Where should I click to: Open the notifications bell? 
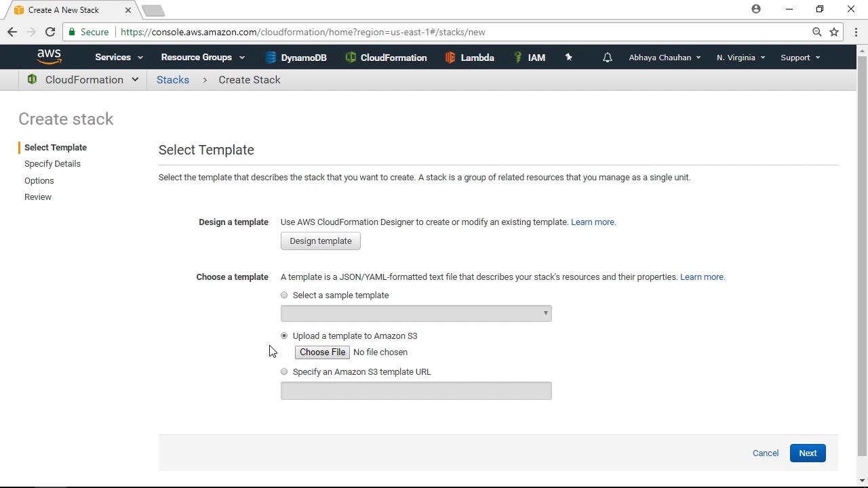coord(608,58)
